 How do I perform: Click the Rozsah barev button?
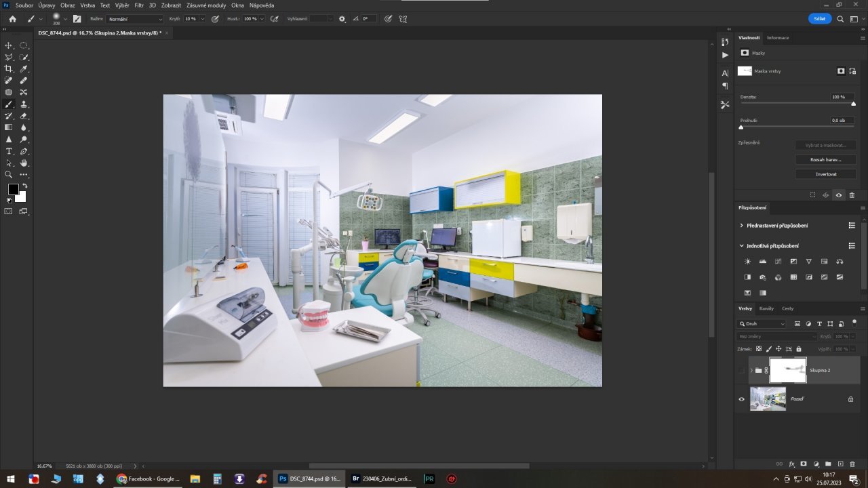[x=825, y=159]
